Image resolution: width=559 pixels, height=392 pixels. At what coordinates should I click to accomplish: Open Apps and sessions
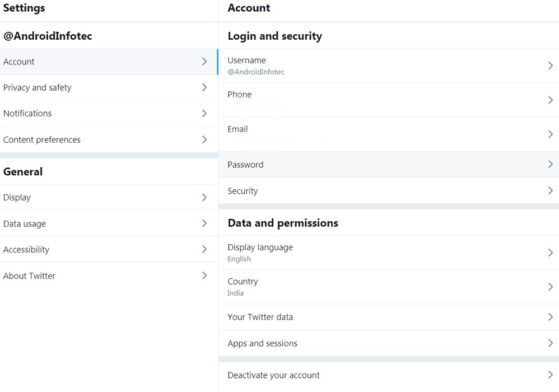coord(389,343)
